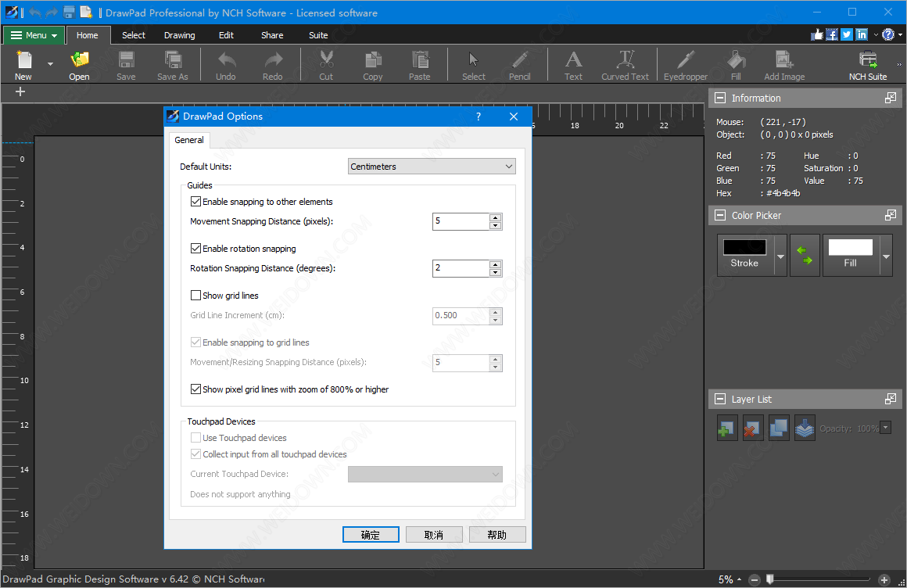Screen dimensions: 907x588
Task: Open the Fill color dropdown arrow
Action: pyautogui.click(x=886, y=256)
